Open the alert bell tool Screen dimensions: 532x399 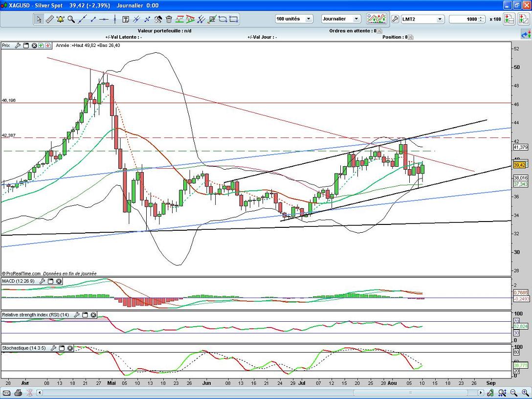tap(60, 19)
